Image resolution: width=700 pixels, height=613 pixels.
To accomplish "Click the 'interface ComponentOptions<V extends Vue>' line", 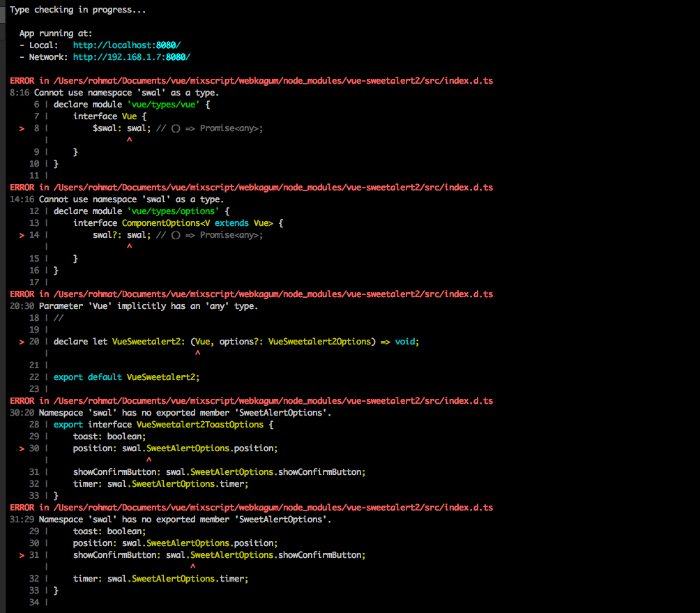I will pos(178,223).
